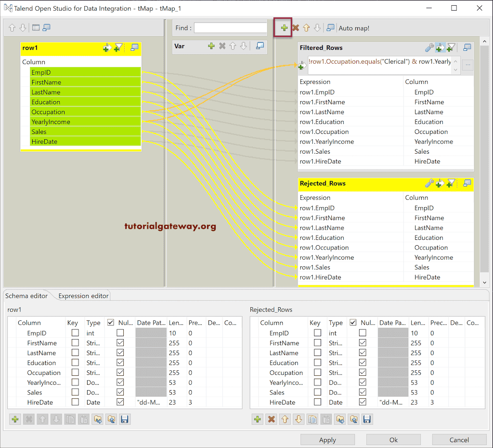Remove column with red X under Rejected_Rows schema
Image resolution: width=493 pixels, height=448 pixels.
272,420
